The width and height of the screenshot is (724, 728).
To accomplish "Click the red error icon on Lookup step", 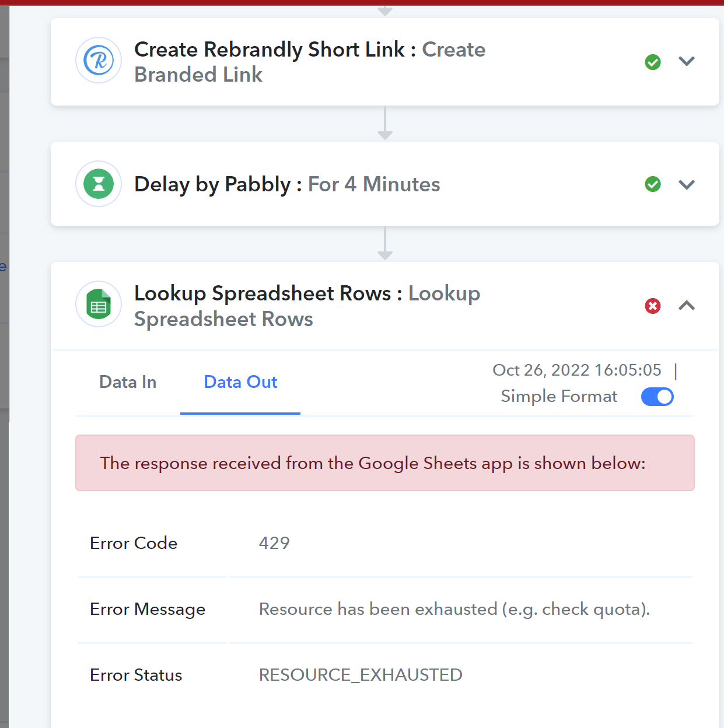I will point(653,306).
